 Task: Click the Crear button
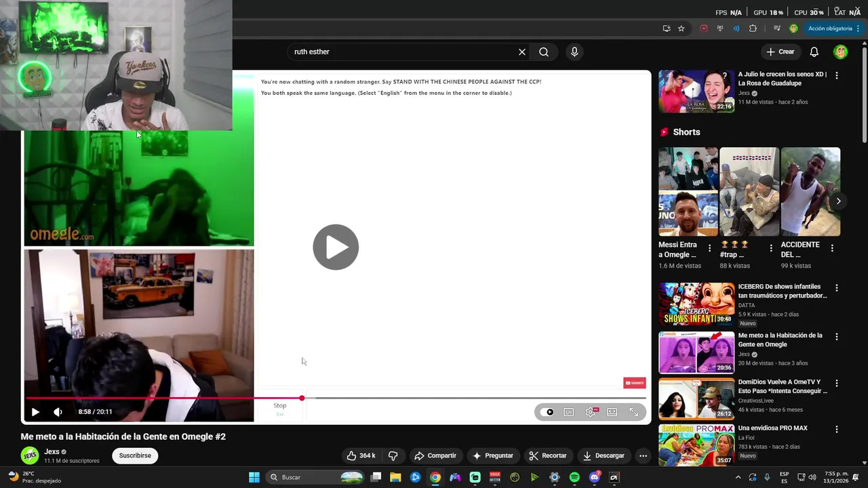781,52
